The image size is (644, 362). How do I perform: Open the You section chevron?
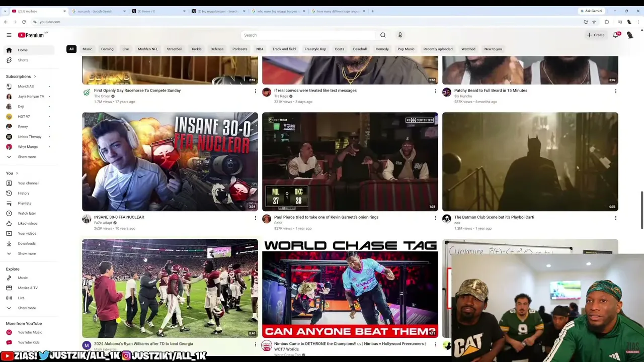pyautogui.click(x=17, y=173)
